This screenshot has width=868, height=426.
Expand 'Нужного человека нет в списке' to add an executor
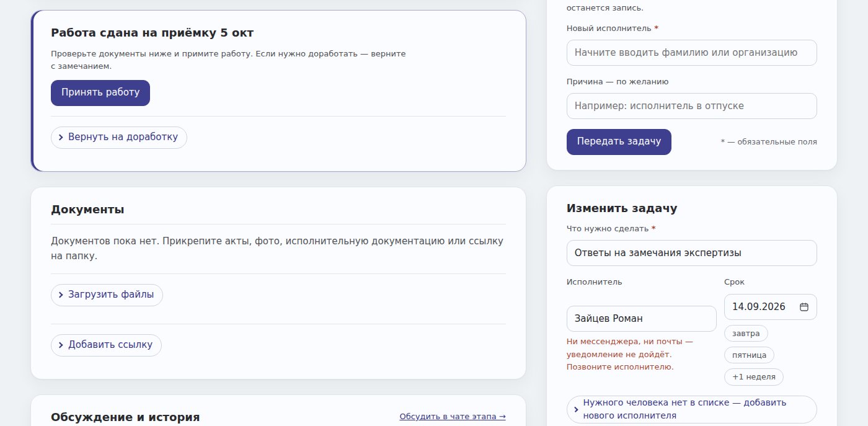pos(691,409)
